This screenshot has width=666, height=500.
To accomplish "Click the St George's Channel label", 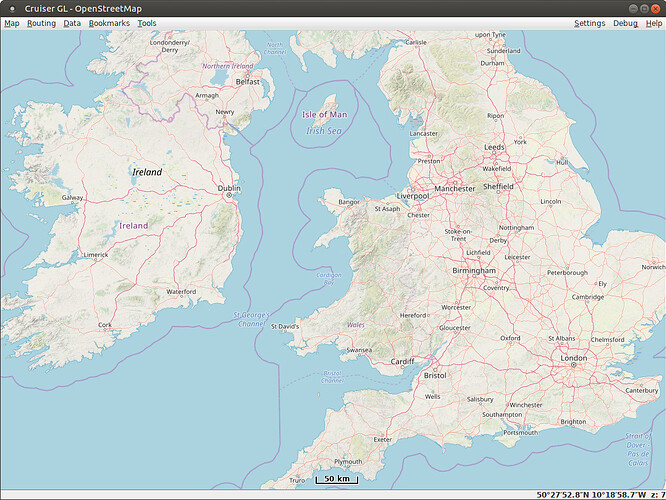I will click(251, 319).
